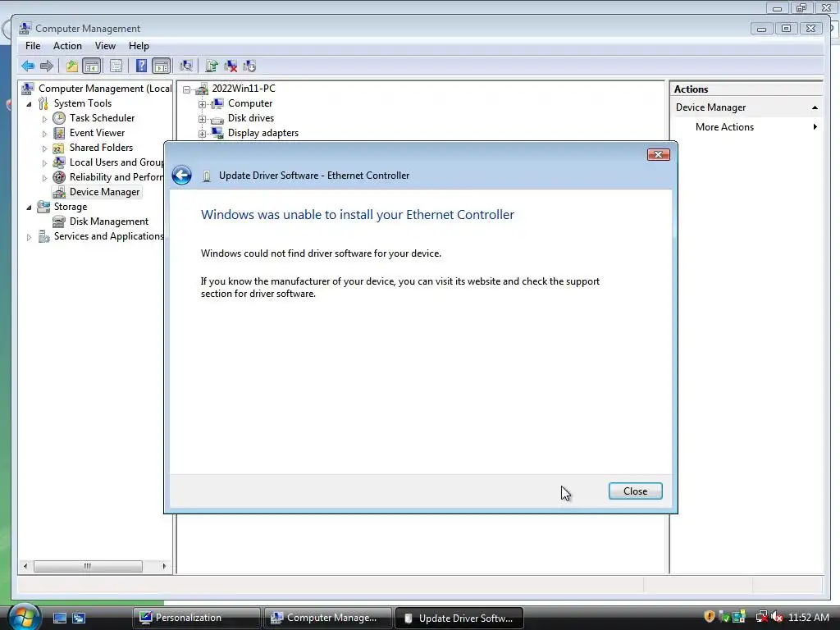Click the security shield tray icon
Screen dimensions: 840x630
click(710, 617)
